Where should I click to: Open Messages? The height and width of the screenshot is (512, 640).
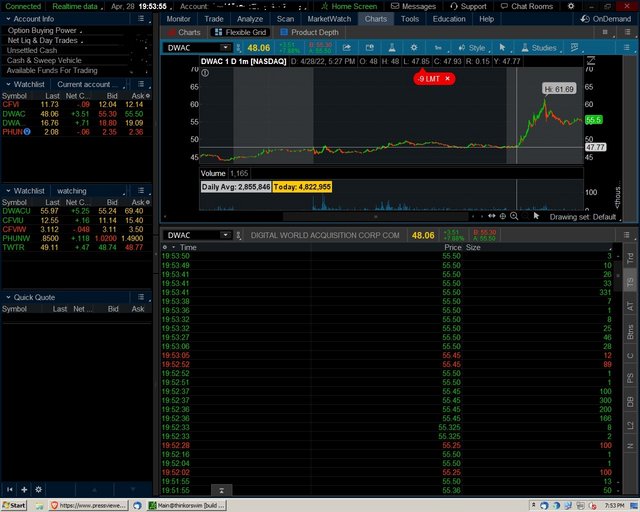click(413, 6)
